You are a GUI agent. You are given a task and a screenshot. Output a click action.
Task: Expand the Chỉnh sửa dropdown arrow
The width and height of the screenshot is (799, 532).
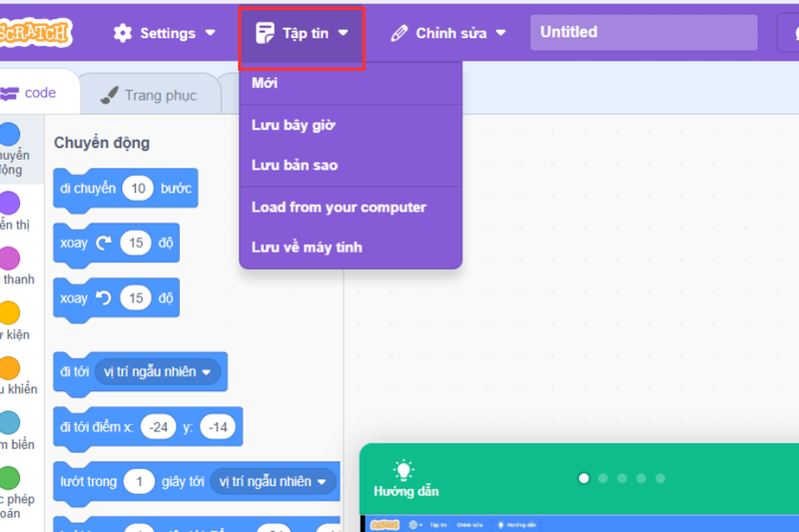(x=501, y=33)
